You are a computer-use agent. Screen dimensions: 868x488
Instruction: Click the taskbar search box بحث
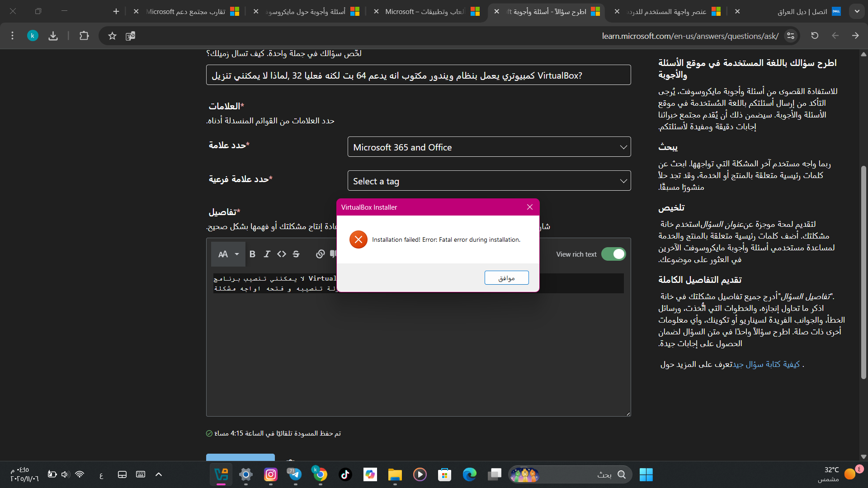pos(571,474)
